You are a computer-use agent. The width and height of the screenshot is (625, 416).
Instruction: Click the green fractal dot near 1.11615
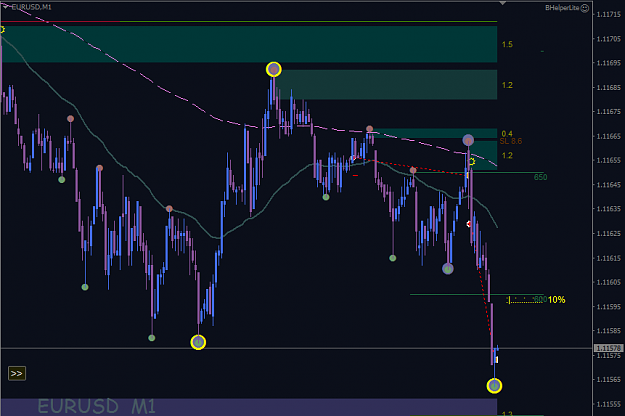tap(393, 258)
